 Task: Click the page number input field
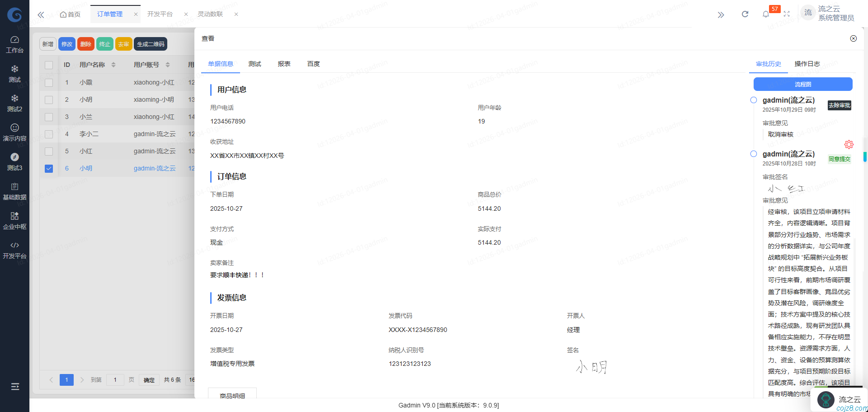115,380
